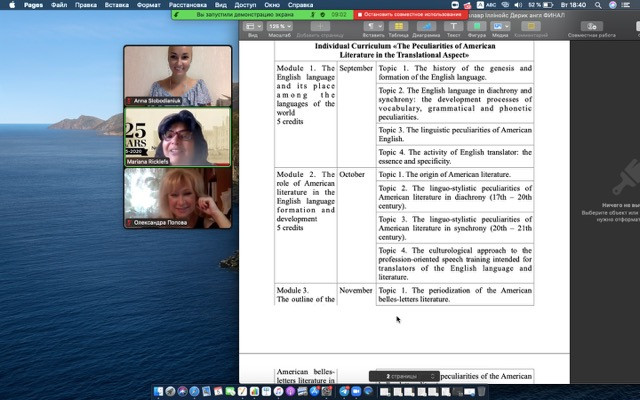Click the Медиа (Media) toolbar icon
Image resolution: width=640 pixels, height=400 pixels.
[x=498, y=28]
